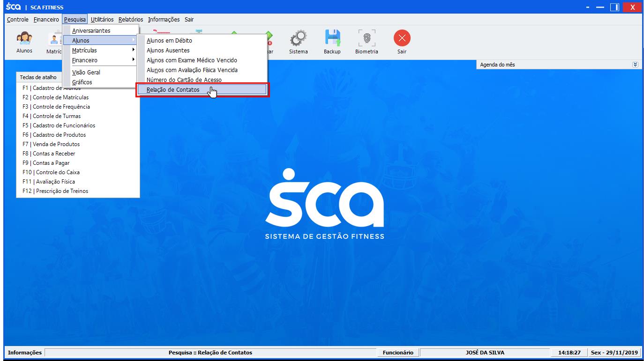Collapse the Agenda do mês panel
The height and width of the screenshot is (361, 644).
pos(635,65)
